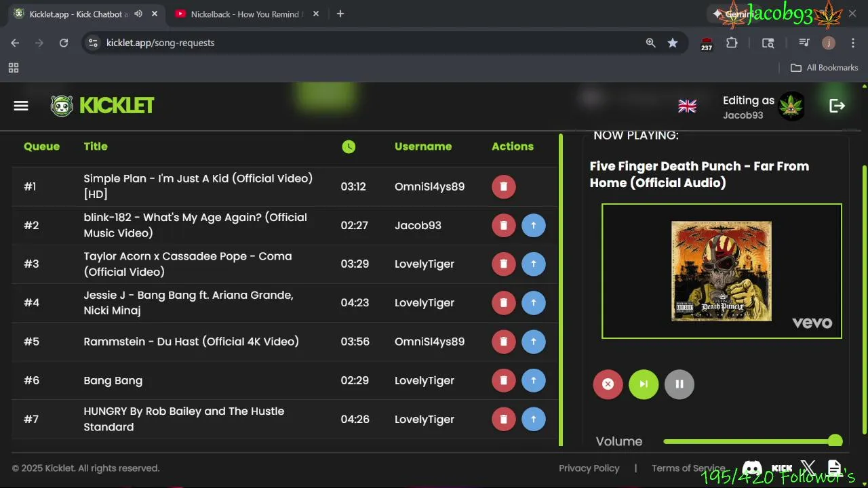
Task: Open the language flag selector
Action: [687, 106]
